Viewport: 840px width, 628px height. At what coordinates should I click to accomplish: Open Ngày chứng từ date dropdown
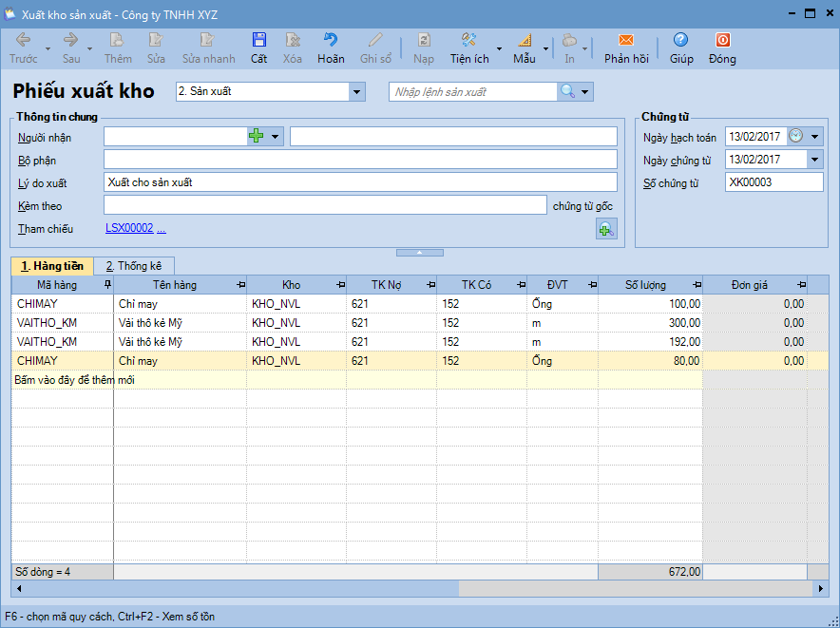click(x=815, y=160)
